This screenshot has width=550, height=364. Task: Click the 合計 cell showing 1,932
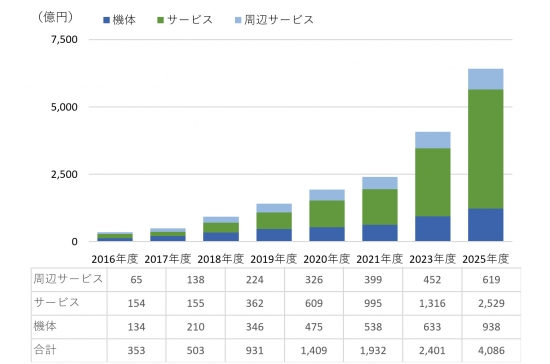coord(373,350)
